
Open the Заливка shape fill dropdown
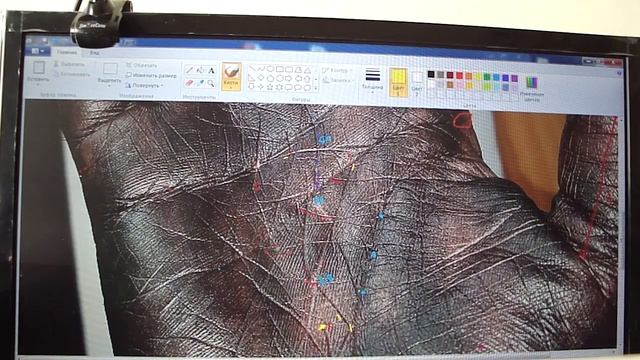[x=337, y=80]
